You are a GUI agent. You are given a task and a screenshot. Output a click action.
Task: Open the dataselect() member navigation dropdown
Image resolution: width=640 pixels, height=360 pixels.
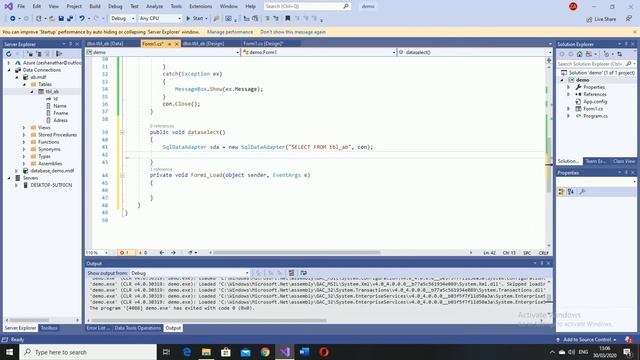point(475,52)
